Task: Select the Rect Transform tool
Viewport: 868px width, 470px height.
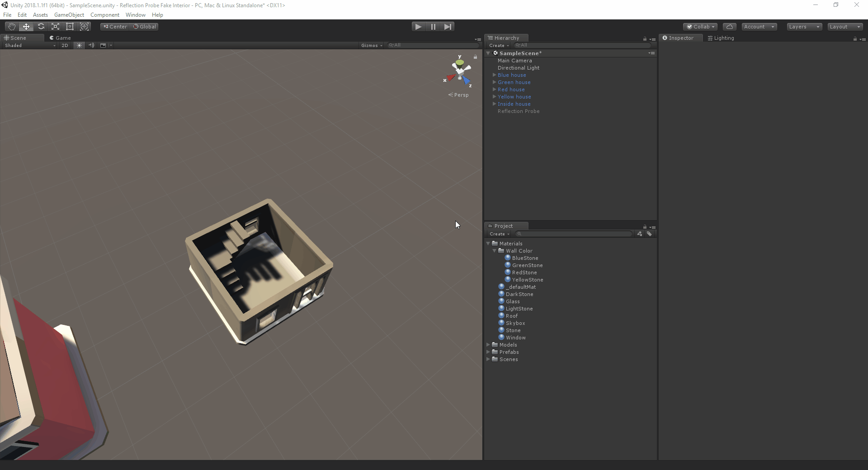Action: (70, 27)
